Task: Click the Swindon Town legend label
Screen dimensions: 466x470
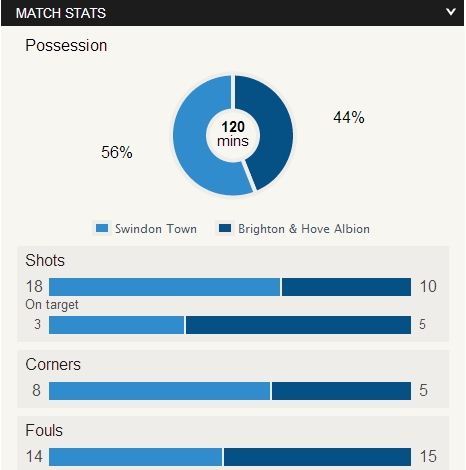Action: (156, 229)
